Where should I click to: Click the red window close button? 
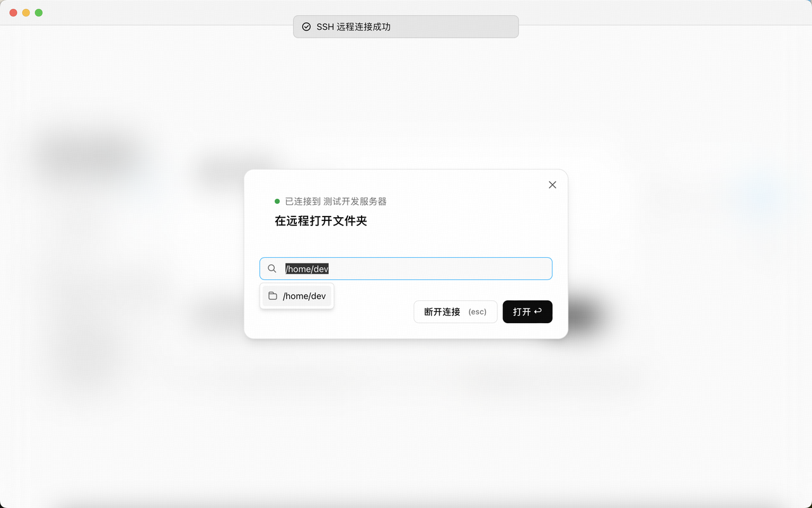(13, 13)
